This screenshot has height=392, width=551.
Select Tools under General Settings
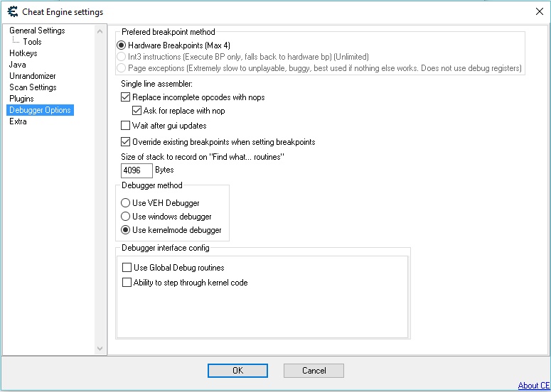click(32, 42)
